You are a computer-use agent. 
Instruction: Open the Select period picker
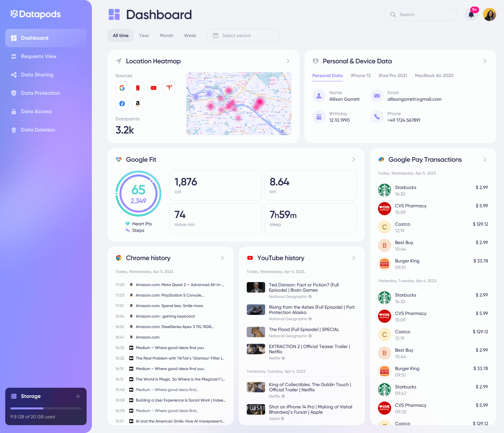point(243,35)
